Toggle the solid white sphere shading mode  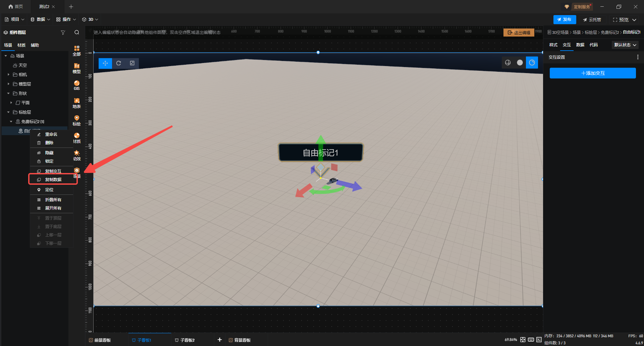click(x=520, y=63)
